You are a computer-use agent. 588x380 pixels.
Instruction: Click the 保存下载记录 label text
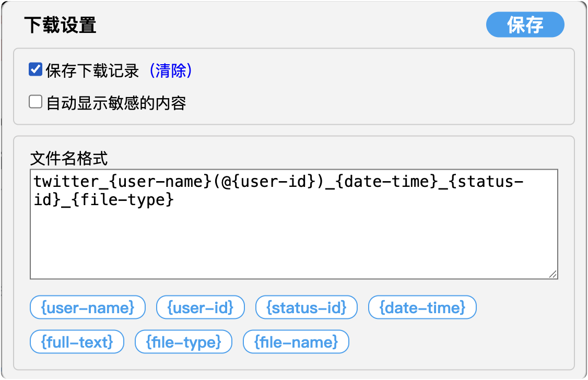92,71
